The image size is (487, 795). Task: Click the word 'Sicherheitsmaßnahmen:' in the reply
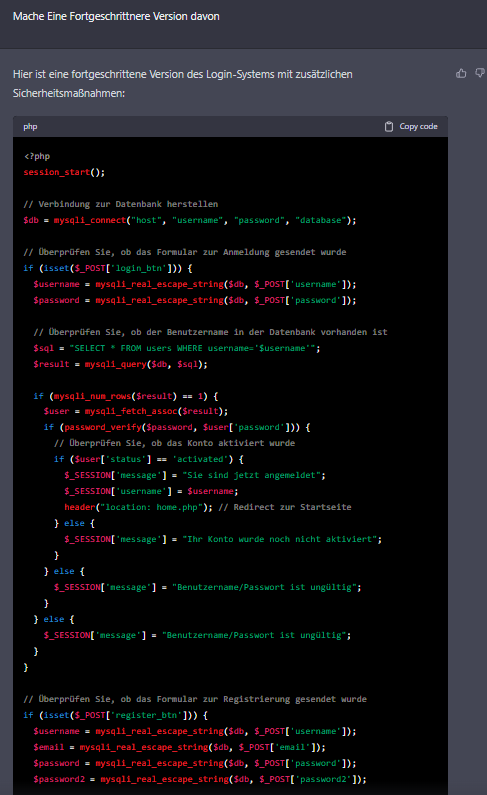(x=69, y=93)
